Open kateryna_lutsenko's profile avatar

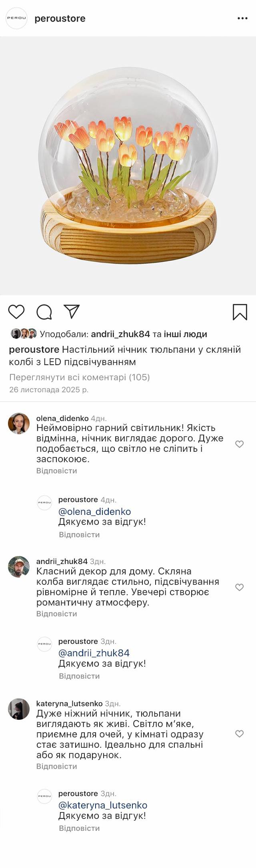point(19,709)
